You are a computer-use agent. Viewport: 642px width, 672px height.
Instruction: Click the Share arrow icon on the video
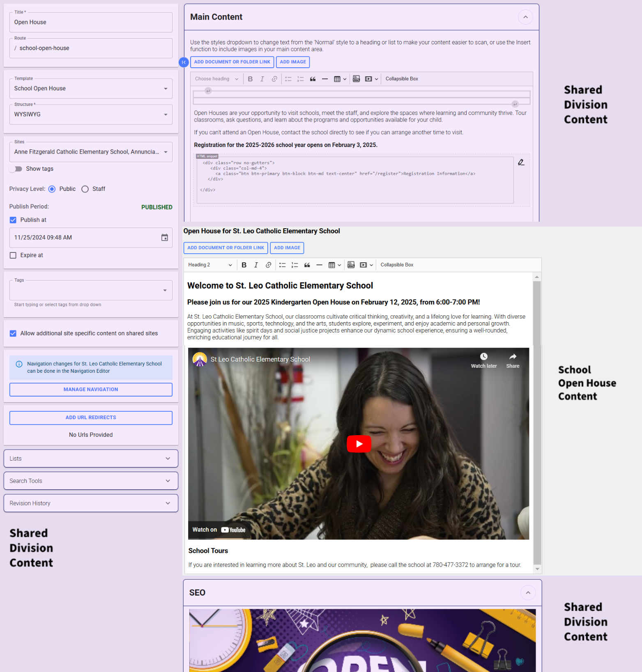pyautogui.click(x=513, y=357)
